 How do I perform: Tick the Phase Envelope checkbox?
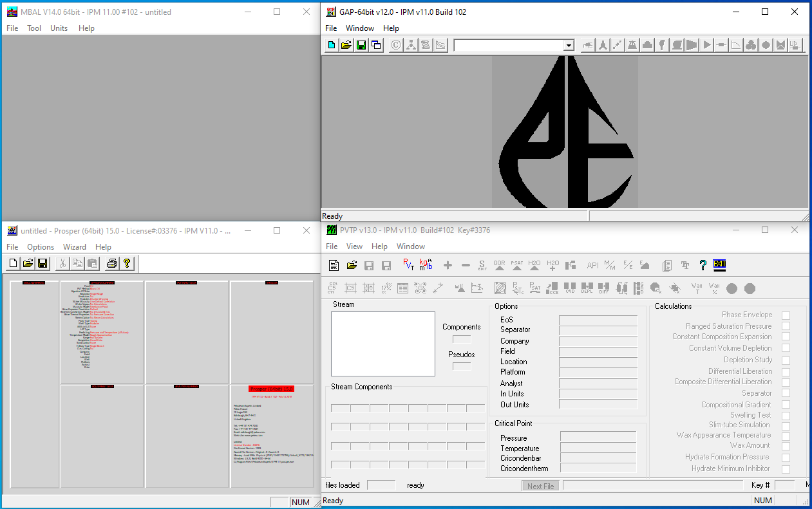pos(786,315)
